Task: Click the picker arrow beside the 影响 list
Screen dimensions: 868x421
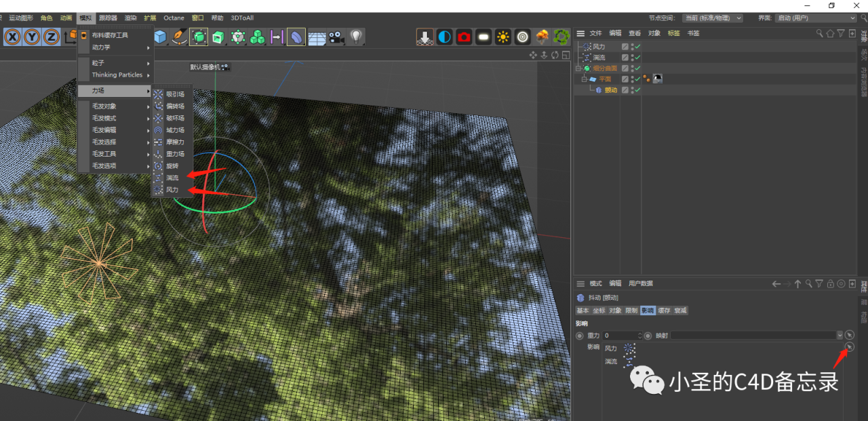Action: point(850,347)
